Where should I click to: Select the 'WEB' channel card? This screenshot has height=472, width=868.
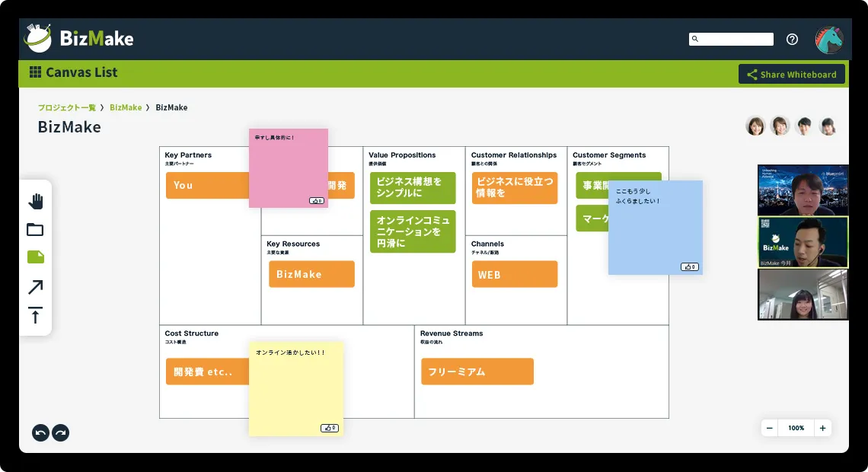pos(515,274)
